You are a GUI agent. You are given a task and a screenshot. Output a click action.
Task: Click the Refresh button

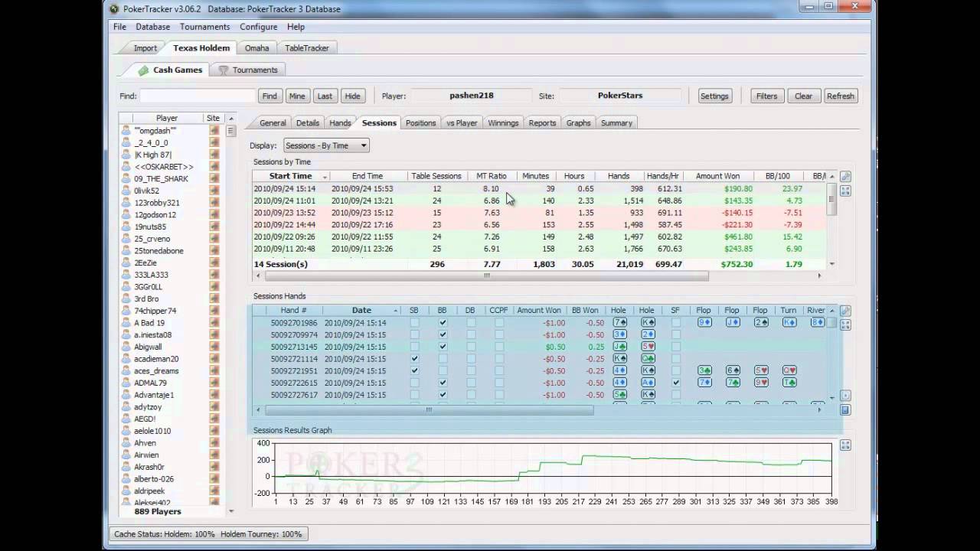[840, 96]
